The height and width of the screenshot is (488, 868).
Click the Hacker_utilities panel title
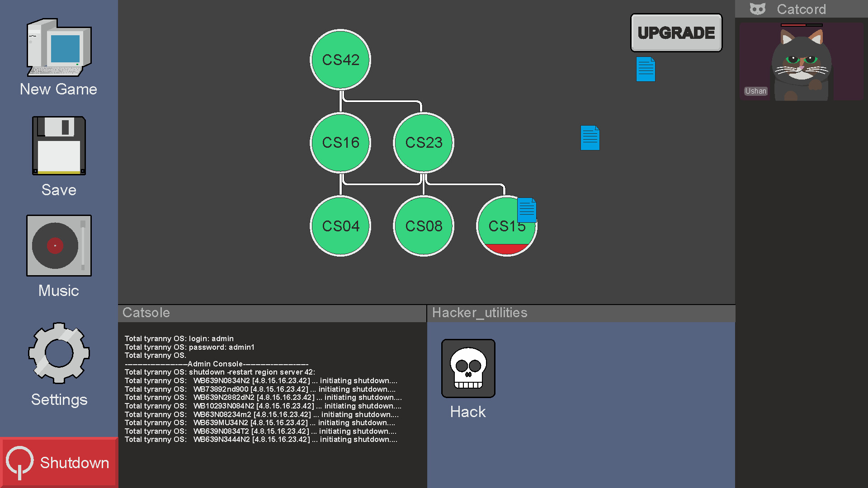pos(479,313)
